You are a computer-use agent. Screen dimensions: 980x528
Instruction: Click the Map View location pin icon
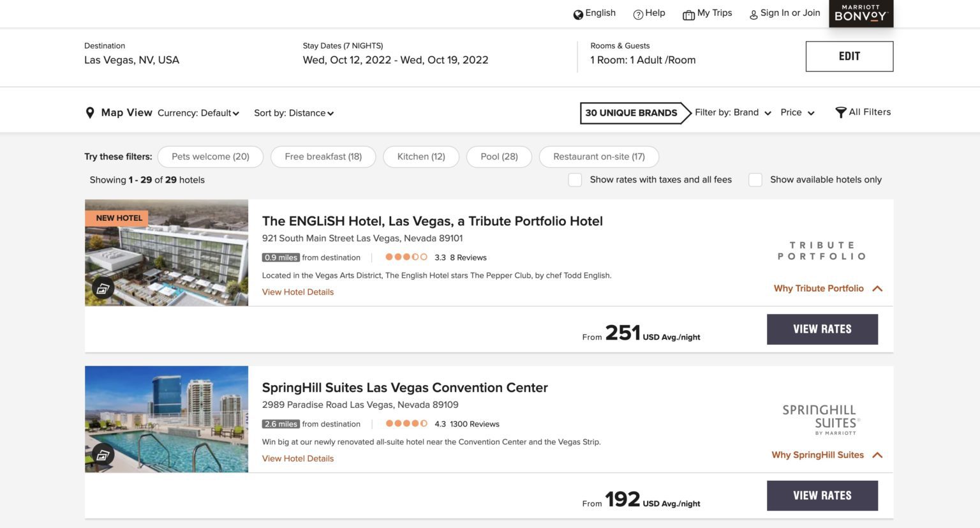click(90, 112)
